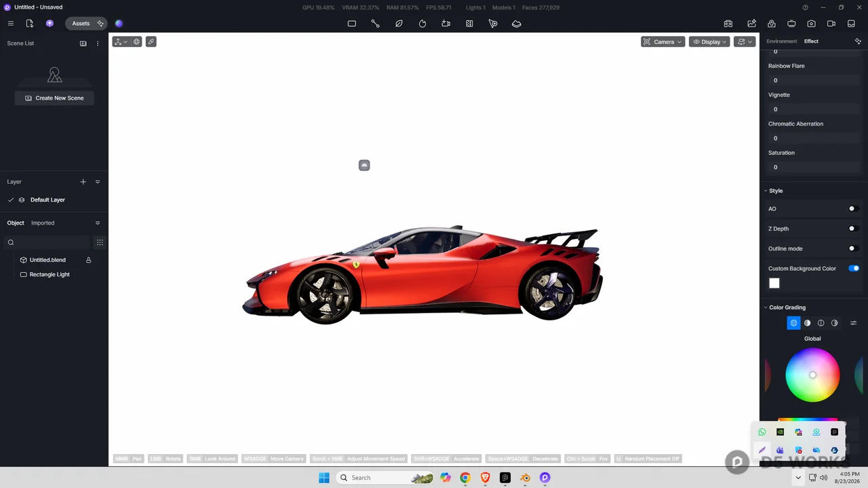Toggle Default Layer visibility checkmark
868x488 pixels.
coord(11,200)
